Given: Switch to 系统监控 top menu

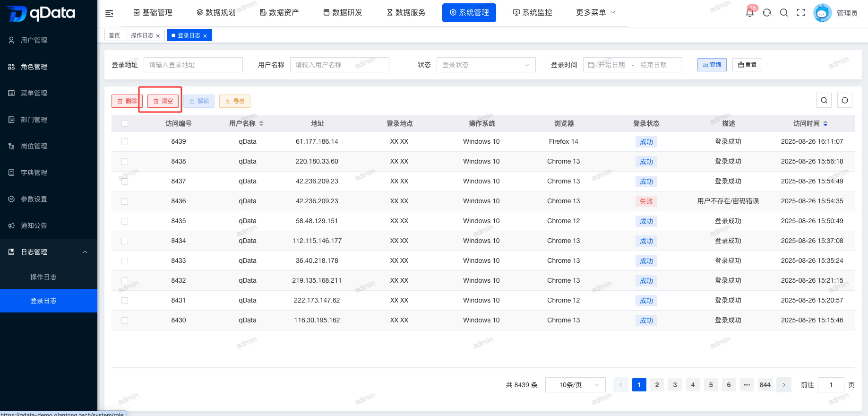Looking at the screenshot, I should pyautogui.click(x=533, y=13).
